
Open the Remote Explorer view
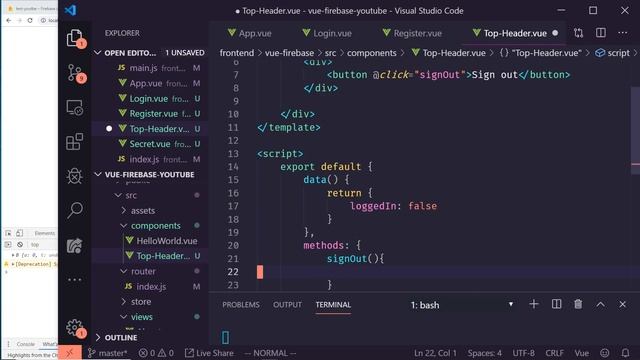(75, 107)
